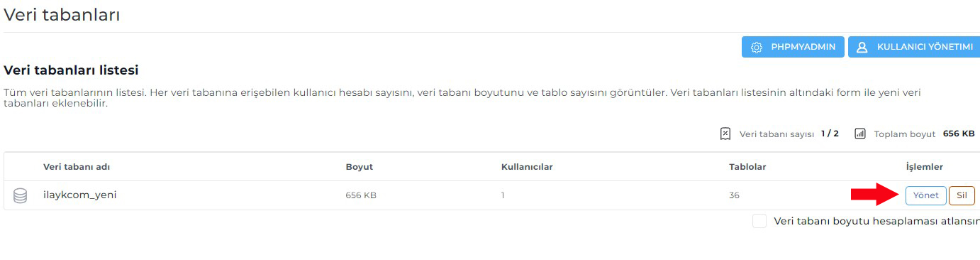Click the red arrow pointing to Yönet
The width and height of the screenshot is (980, 260).
click(x=875, y=194)
